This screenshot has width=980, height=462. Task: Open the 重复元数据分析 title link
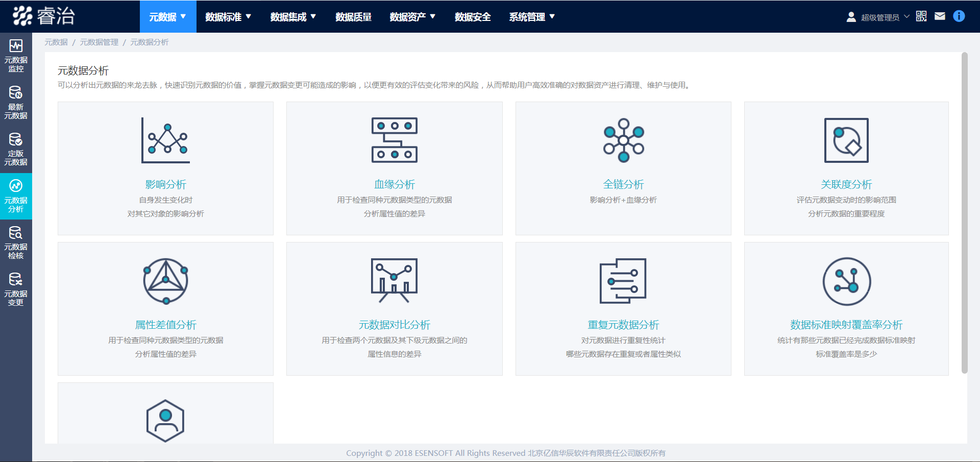point(623,325)
